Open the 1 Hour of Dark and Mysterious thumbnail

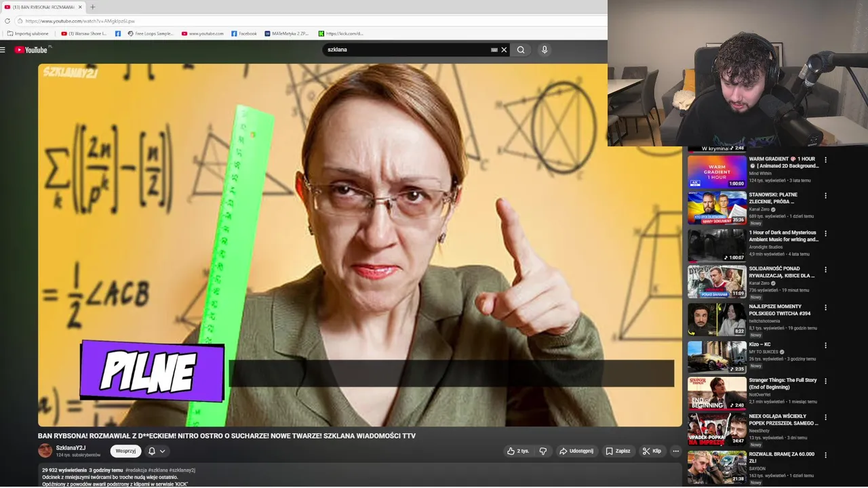pos(717,245)
